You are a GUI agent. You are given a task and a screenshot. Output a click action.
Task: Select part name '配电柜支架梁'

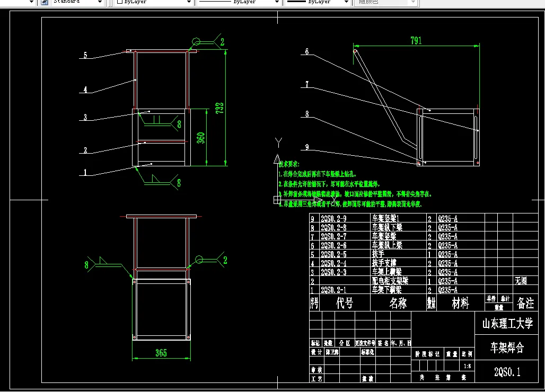pos(390,281)
